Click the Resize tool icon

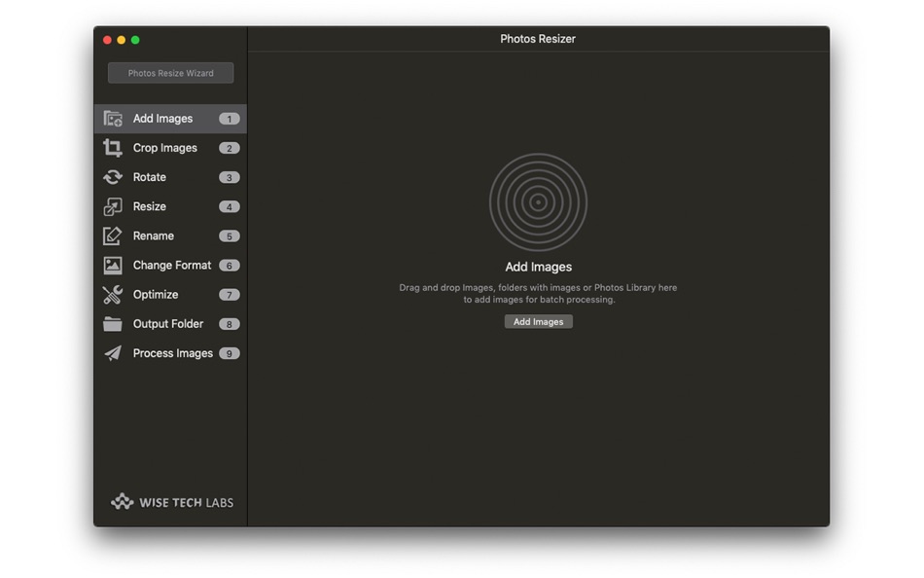[115, 206]
